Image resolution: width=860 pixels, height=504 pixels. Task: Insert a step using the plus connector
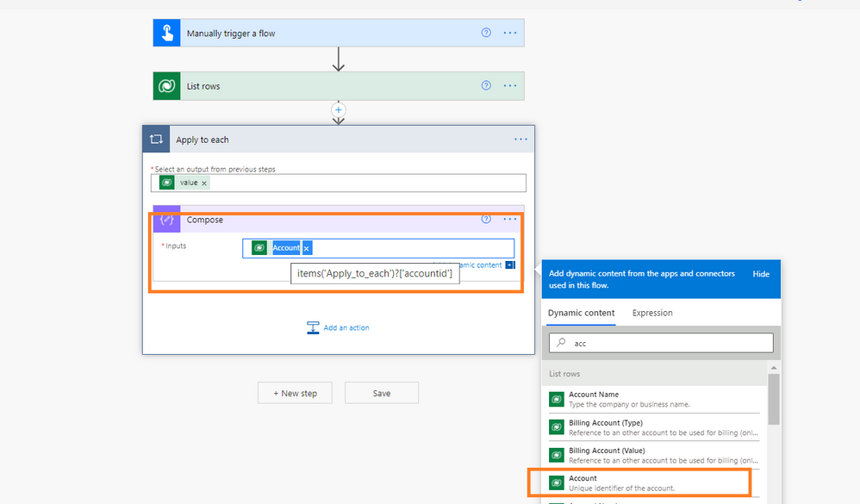(x=339, y=109)
